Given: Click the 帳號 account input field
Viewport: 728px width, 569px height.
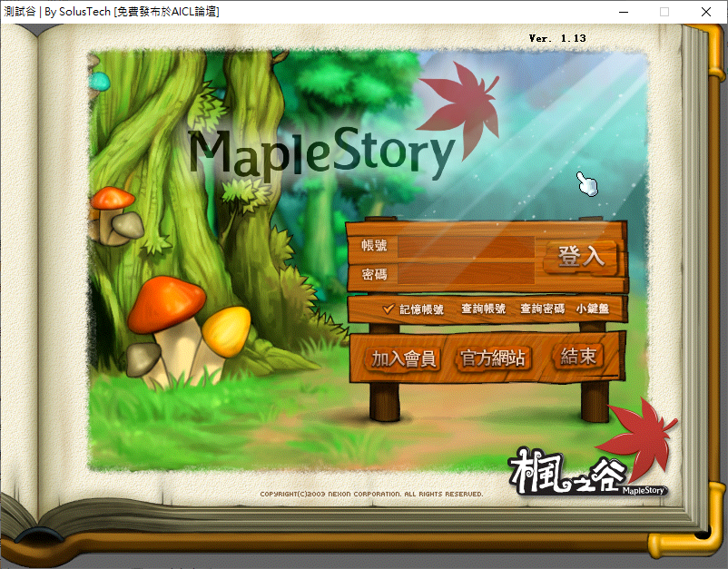Looking at the screenshot, I should tap(467, 247).
